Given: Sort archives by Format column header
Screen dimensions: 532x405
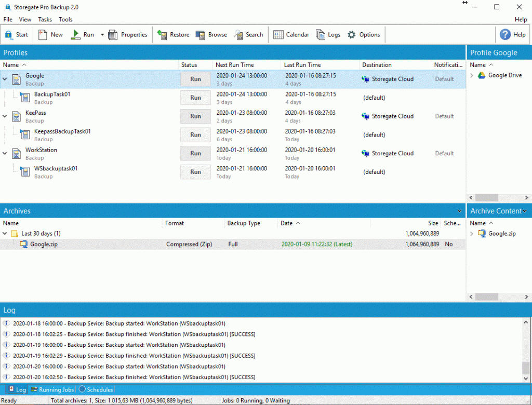Looking at the screenshot, I should coord(193,223).
